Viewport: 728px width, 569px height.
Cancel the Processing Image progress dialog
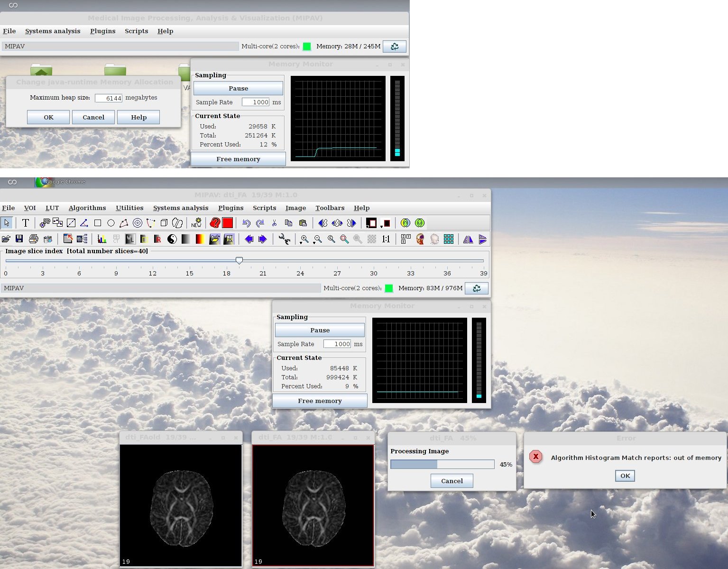[x=452, y=481]
